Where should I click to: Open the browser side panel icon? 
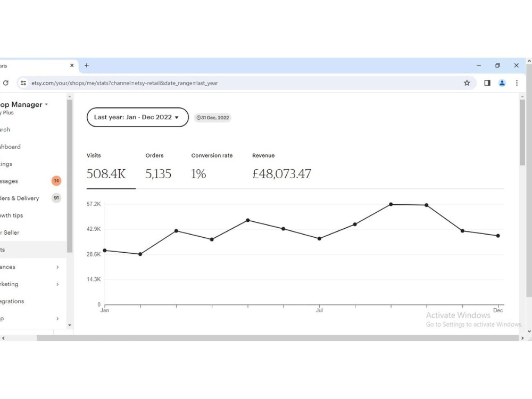click(x=487, y=83)
